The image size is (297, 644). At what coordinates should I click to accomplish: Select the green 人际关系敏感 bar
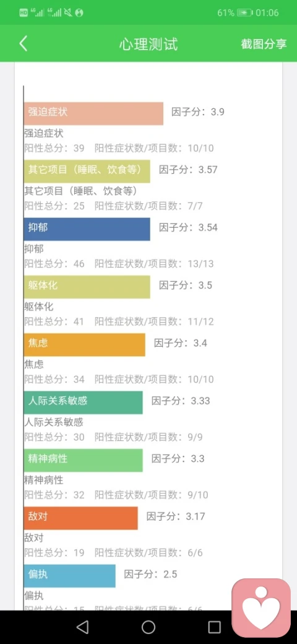(x=84, y=402)
